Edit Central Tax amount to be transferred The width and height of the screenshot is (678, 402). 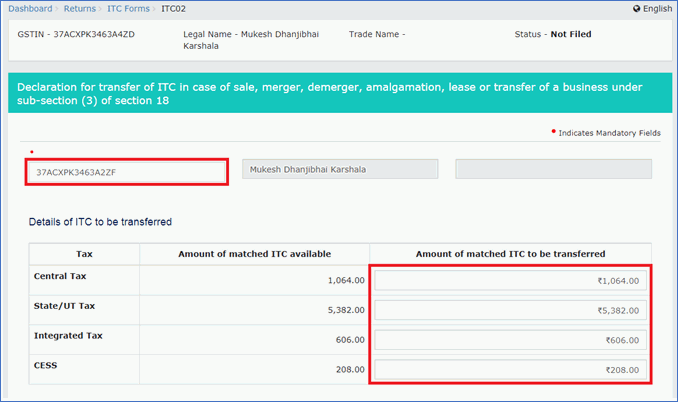click(511, 281)
